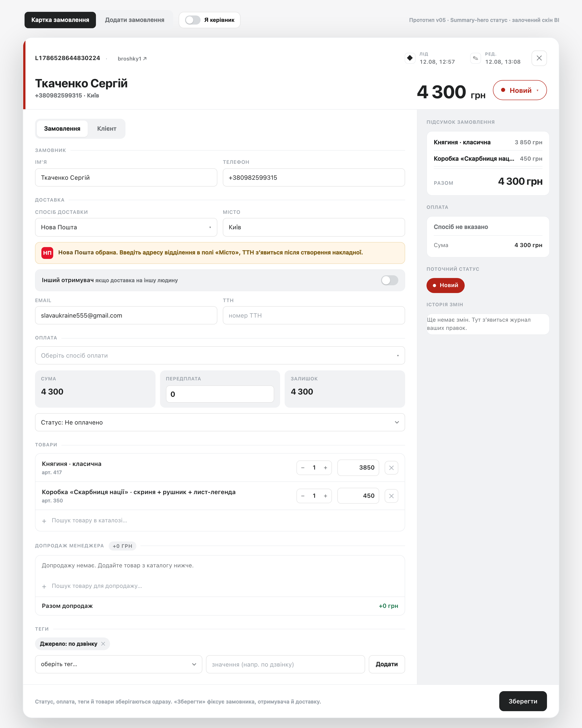582x728 pixels.
Task: Remove the Княгиня · класична product row
Action: pyautogui.click(x=391, y=468)
